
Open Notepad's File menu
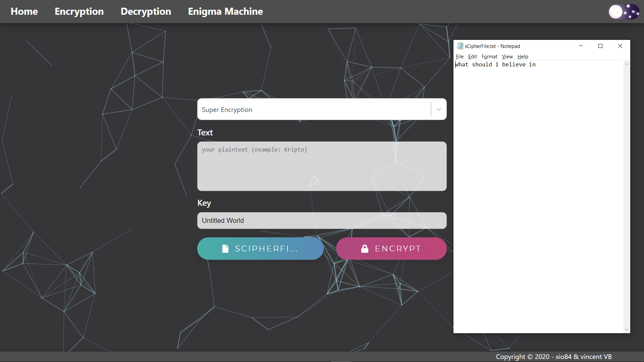point(460,57)
